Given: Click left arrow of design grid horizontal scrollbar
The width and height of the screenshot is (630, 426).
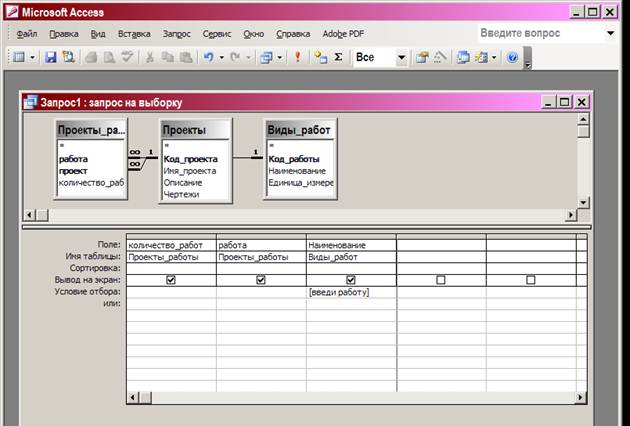Looking at the screenshot, I should (133, 398).
